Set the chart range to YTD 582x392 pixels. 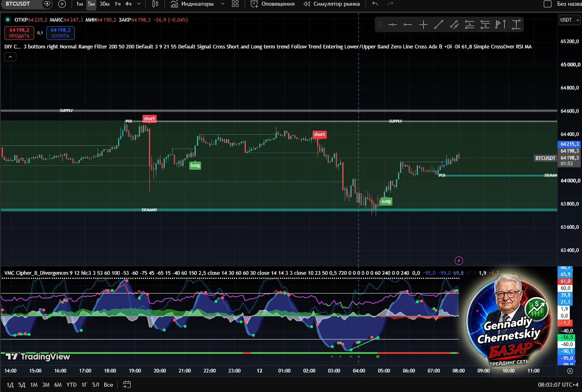click(72, 385)
